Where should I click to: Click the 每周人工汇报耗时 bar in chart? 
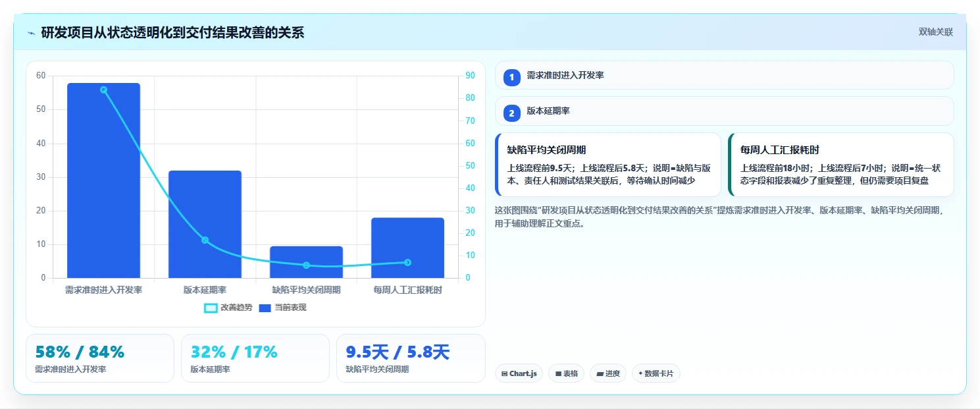click(x=407, y=248)
